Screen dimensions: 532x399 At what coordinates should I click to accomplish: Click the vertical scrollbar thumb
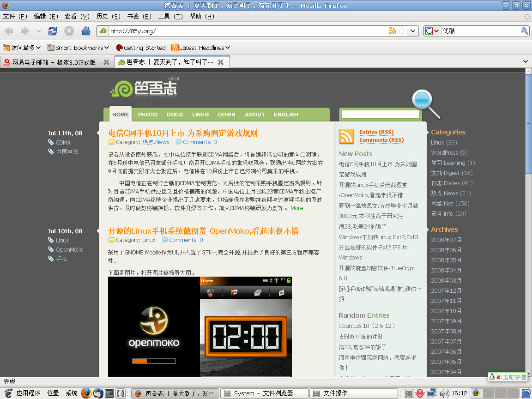click(528, 124)
